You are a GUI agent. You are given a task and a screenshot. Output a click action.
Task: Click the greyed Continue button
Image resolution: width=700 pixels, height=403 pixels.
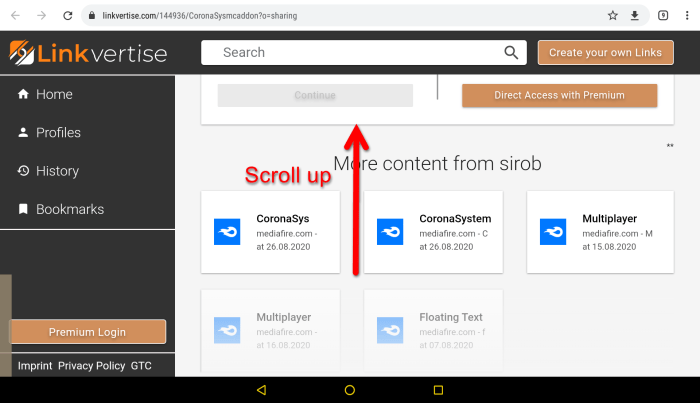[x=315, y=95]
